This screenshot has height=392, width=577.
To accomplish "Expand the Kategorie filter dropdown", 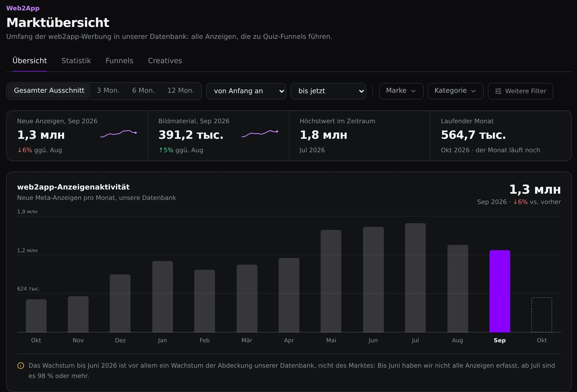I will [x=456, y=91].
